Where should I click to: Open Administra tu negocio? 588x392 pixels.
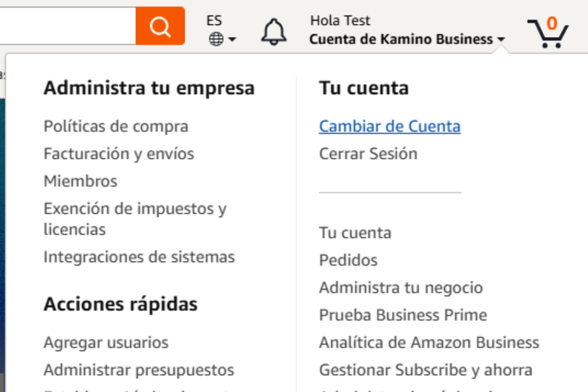401,288
